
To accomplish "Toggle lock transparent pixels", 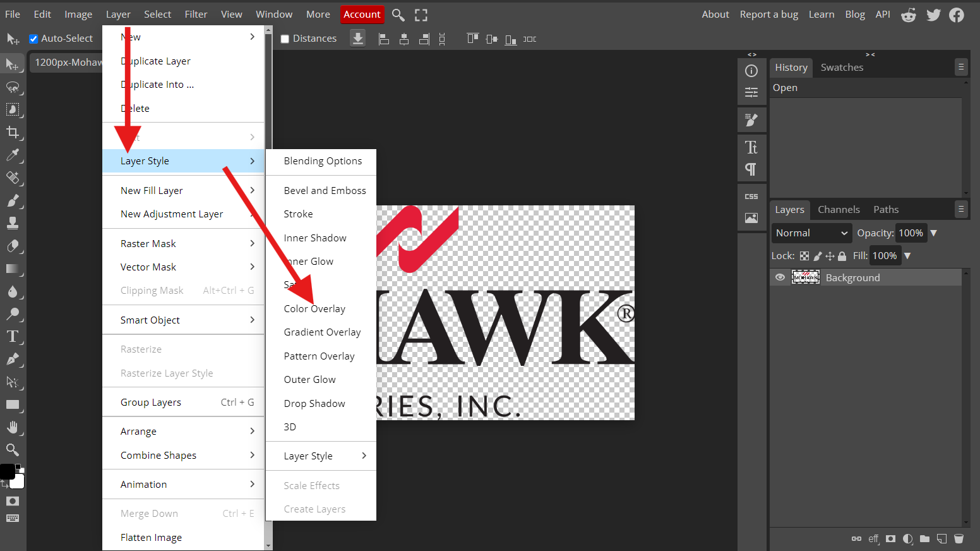I will tap(804, 256).
